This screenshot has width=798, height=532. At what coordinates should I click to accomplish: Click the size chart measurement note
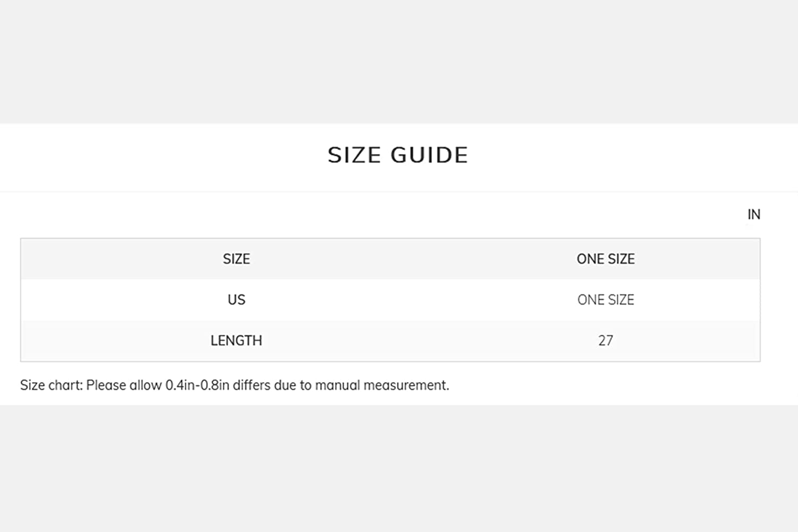point(235,385)
